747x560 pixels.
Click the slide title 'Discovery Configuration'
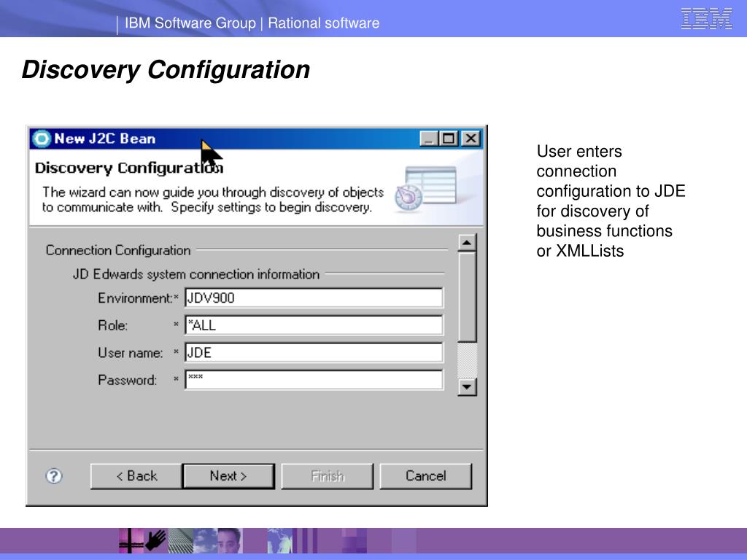166,70
